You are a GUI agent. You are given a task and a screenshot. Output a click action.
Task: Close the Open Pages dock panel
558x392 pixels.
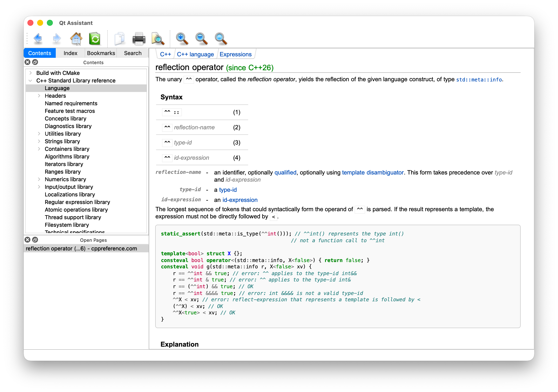coord(27,240)
